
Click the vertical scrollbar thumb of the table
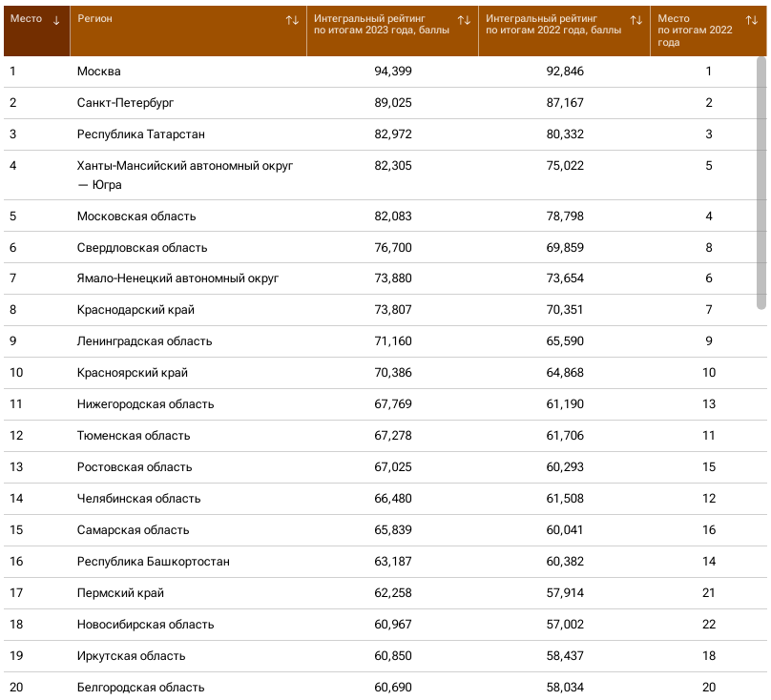coord(761,181)
